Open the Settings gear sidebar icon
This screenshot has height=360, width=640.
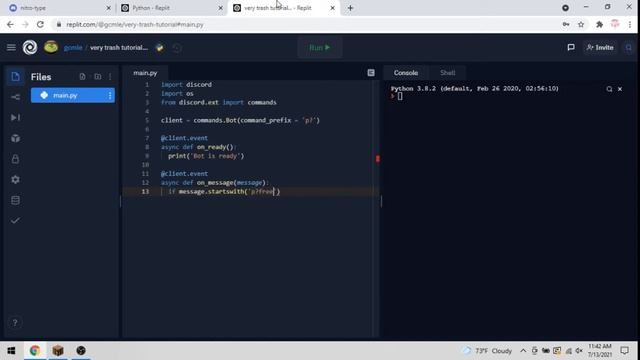(16, 180)
